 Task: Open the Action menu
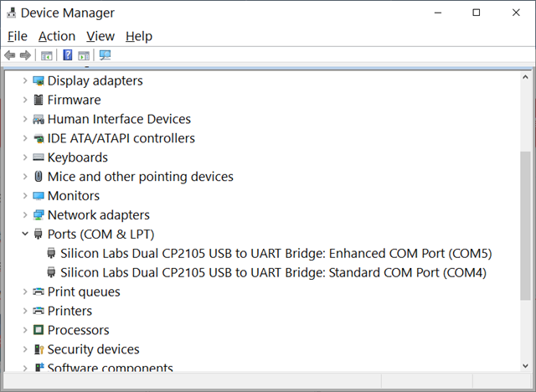(x=57, y=36)
